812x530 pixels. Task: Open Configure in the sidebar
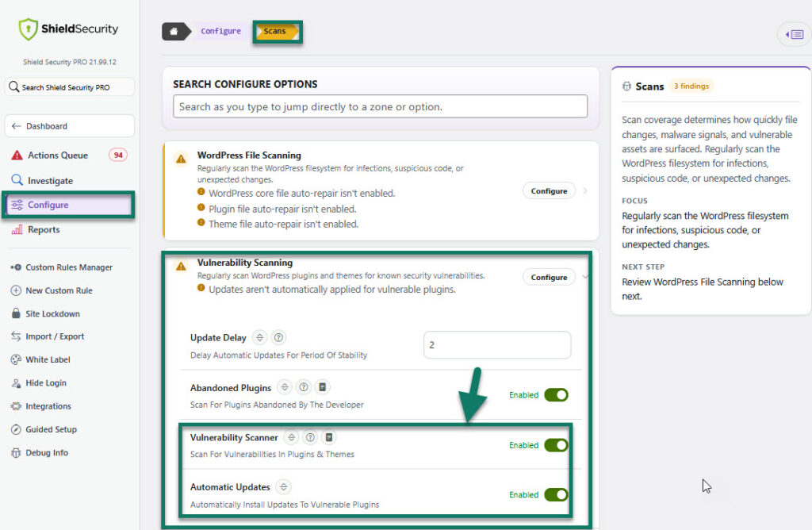[68, 205]
